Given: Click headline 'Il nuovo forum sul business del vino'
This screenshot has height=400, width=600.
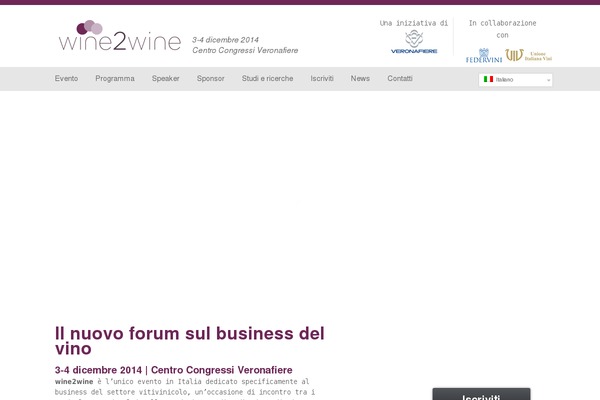Looking at the screenshot, I should (190, 341).
